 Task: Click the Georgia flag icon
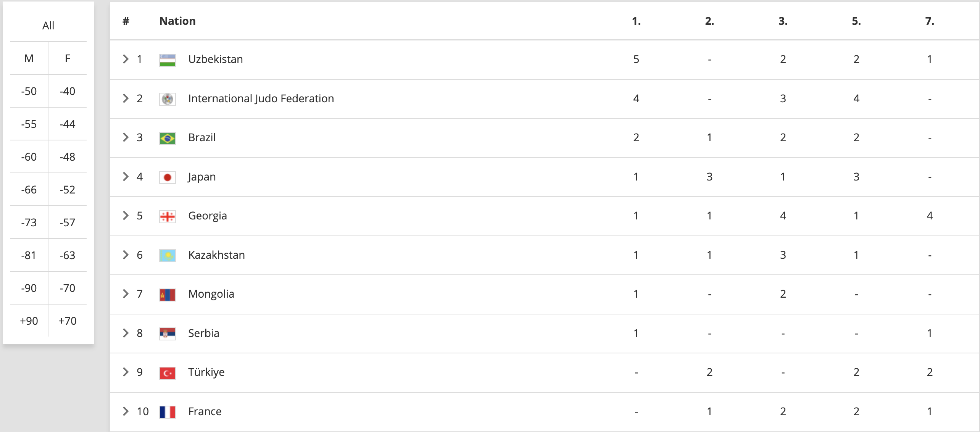tap(167, 216)
